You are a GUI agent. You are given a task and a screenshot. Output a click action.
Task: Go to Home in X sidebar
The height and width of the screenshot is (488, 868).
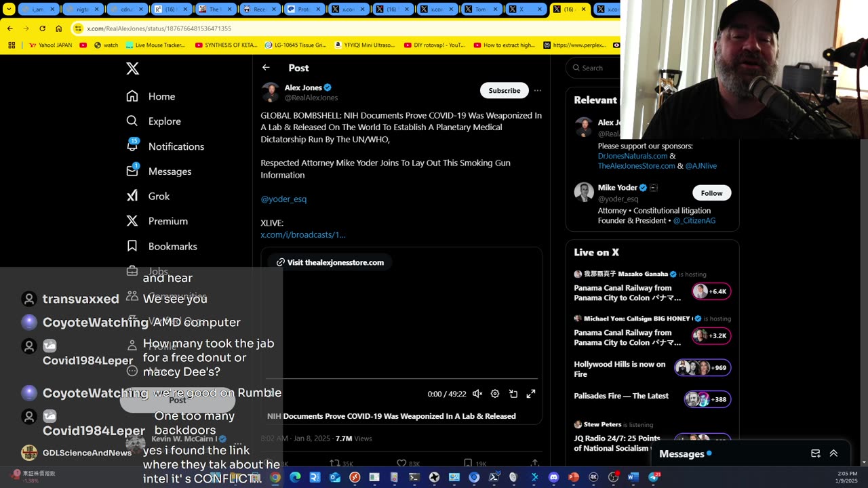pos(151,96)
